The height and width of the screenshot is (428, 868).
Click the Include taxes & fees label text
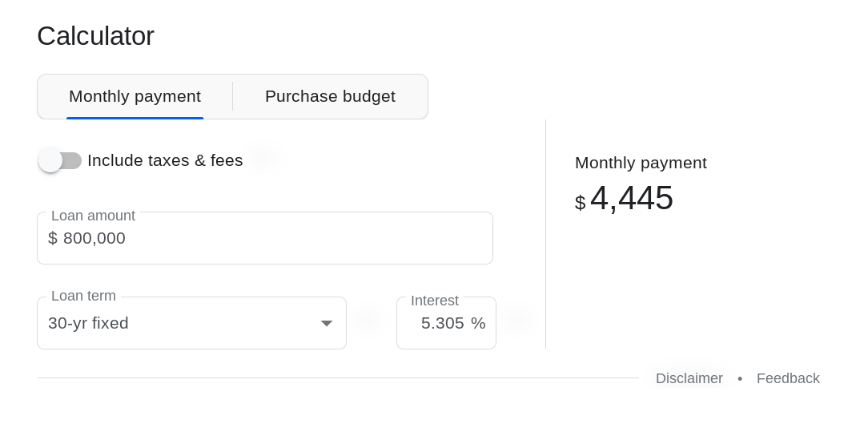165,160
